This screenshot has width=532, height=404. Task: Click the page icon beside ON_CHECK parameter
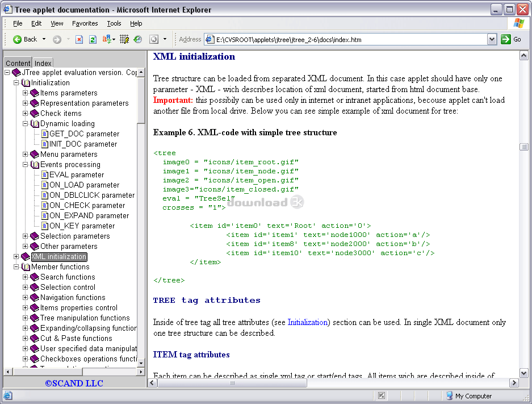click(x=45, y=205)
